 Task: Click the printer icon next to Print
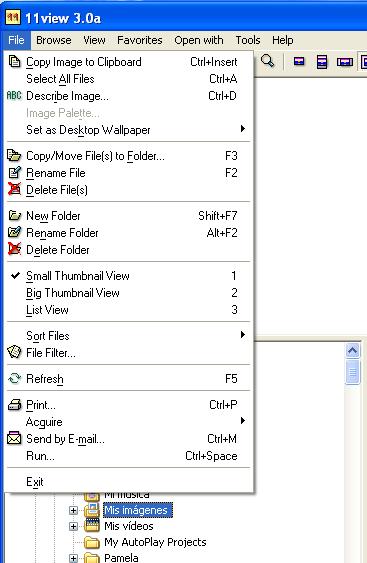pyautogui.click(x=14, y=405)
